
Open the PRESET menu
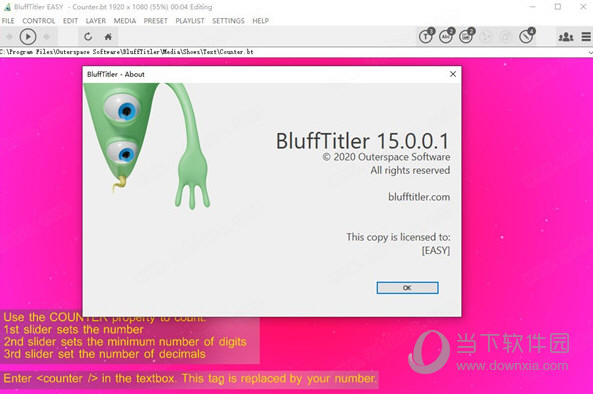155,21
